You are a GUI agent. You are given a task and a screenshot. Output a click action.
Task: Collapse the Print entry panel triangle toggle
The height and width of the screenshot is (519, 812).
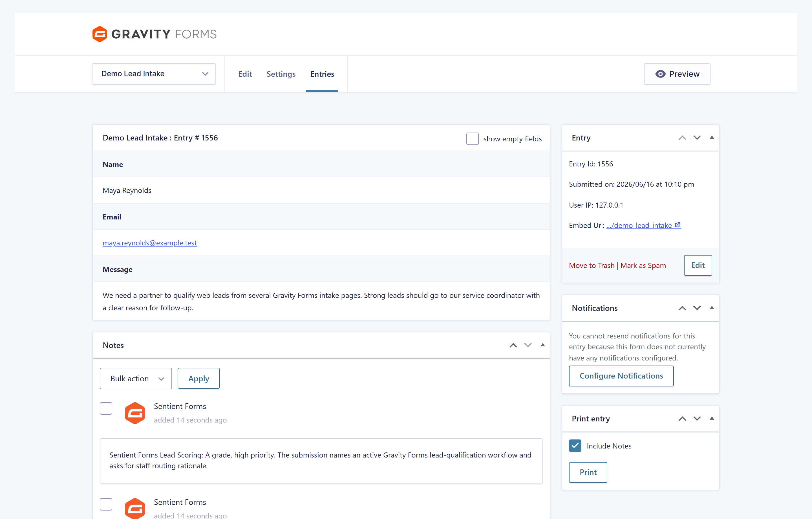point(712,418)
